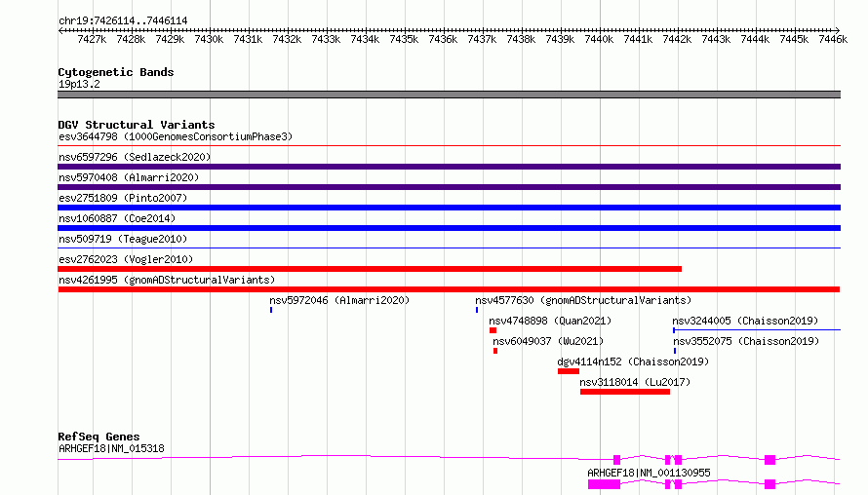
Task: Click the esv2762023 (Vogler2010) label
Action: click(x=126, y=259)
